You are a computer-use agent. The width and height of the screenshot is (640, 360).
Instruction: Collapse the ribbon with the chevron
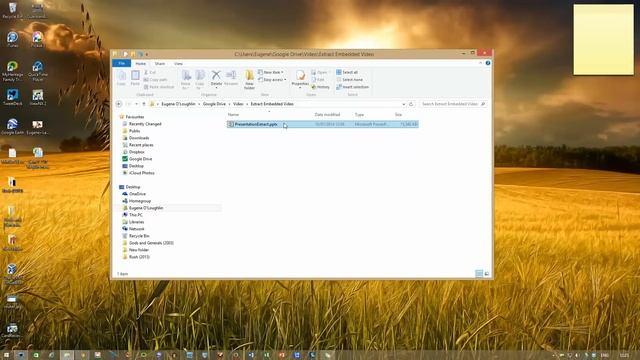480,63
